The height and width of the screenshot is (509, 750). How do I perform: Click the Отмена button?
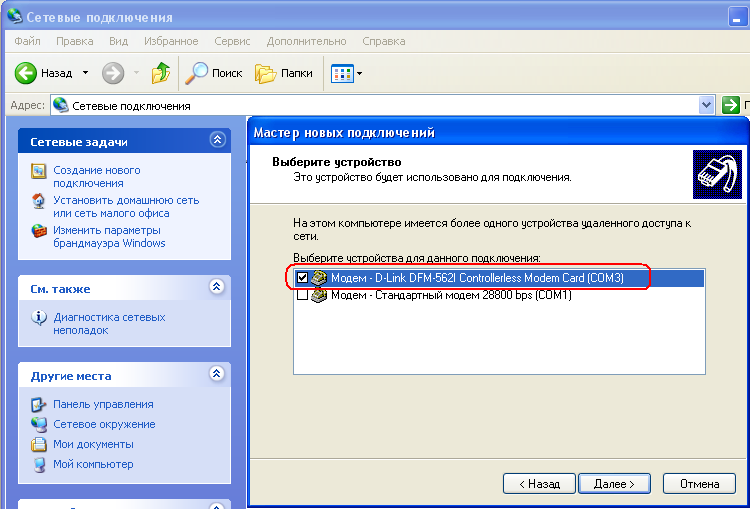click(x=699, y=484)
